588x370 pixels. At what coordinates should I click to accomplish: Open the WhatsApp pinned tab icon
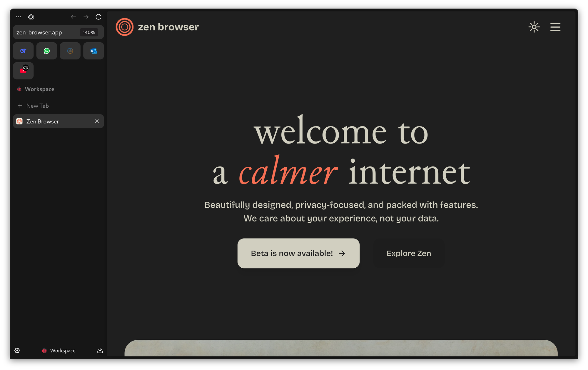[46, 51]
